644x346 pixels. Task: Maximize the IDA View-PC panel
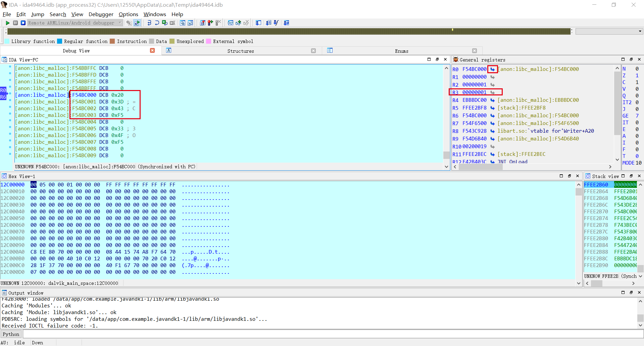point(429,59)
